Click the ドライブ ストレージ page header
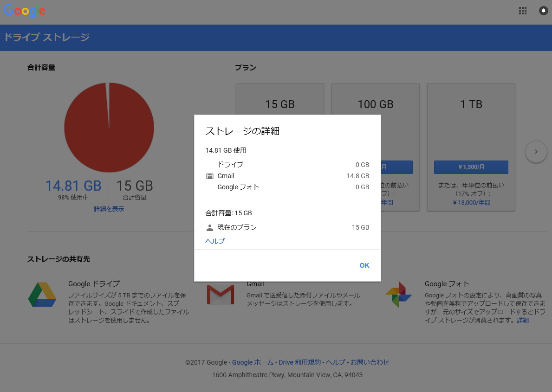This screenshot has height=392, width=552. (46, 37)
